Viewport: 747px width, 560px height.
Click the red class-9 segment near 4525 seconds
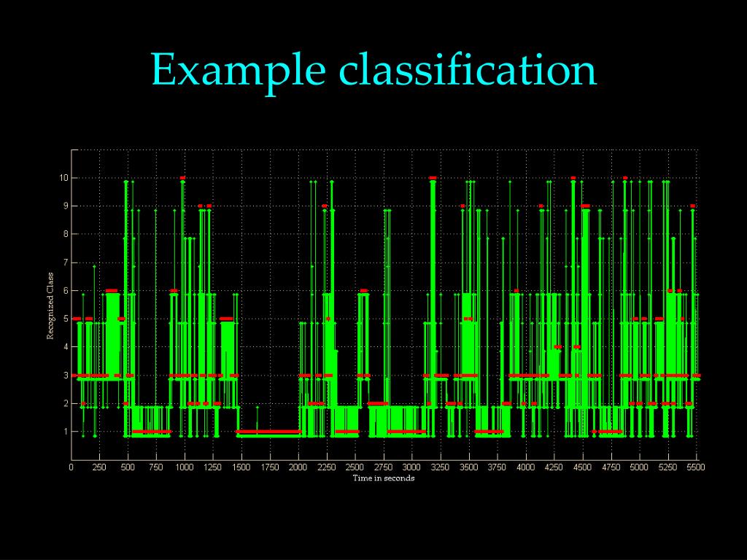click(586, 206)
